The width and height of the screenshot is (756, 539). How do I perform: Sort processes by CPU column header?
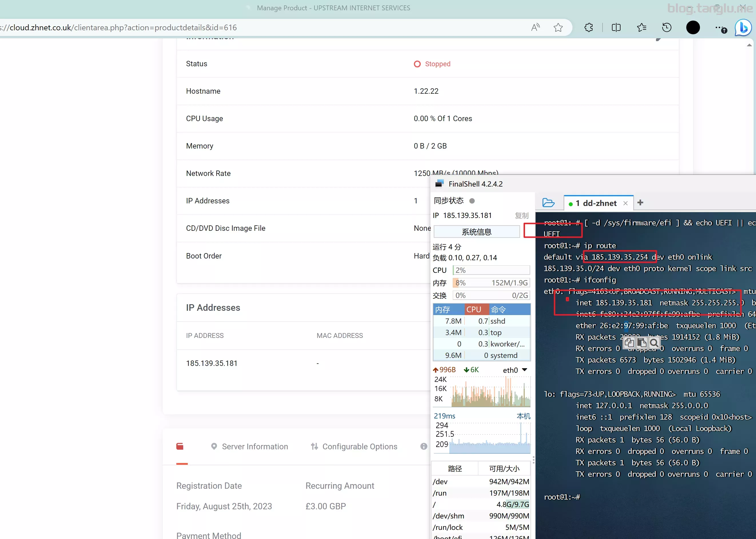(477, 309)
